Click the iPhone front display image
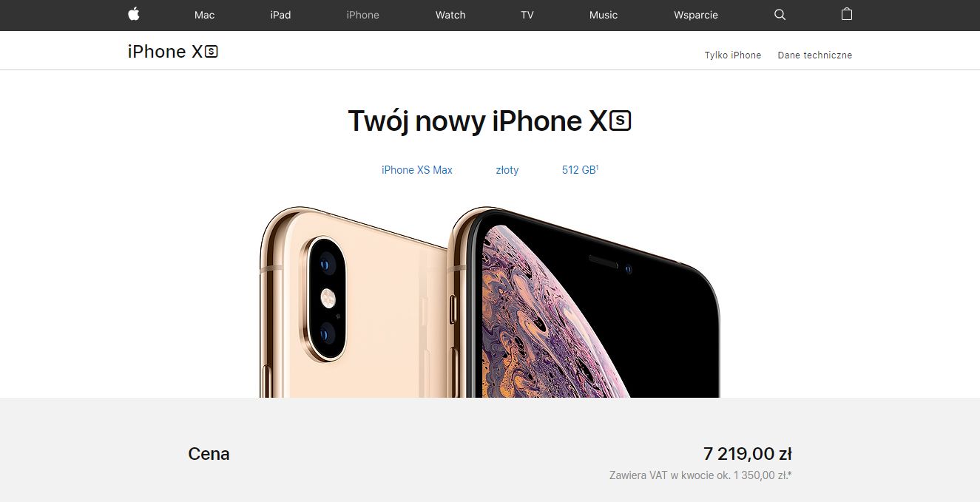This screenshot has width=980, height=502. (x=584, y=303)
